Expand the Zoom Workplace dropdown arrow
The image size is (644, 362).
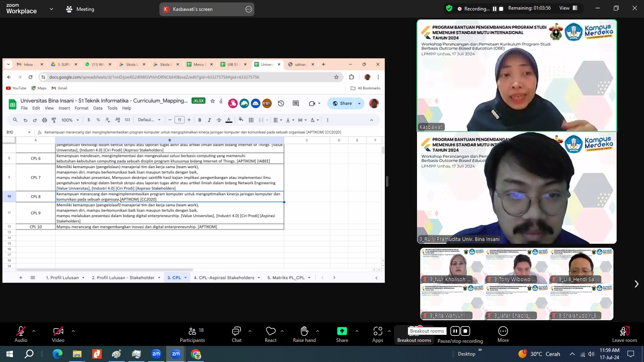[x=52, y=9]
